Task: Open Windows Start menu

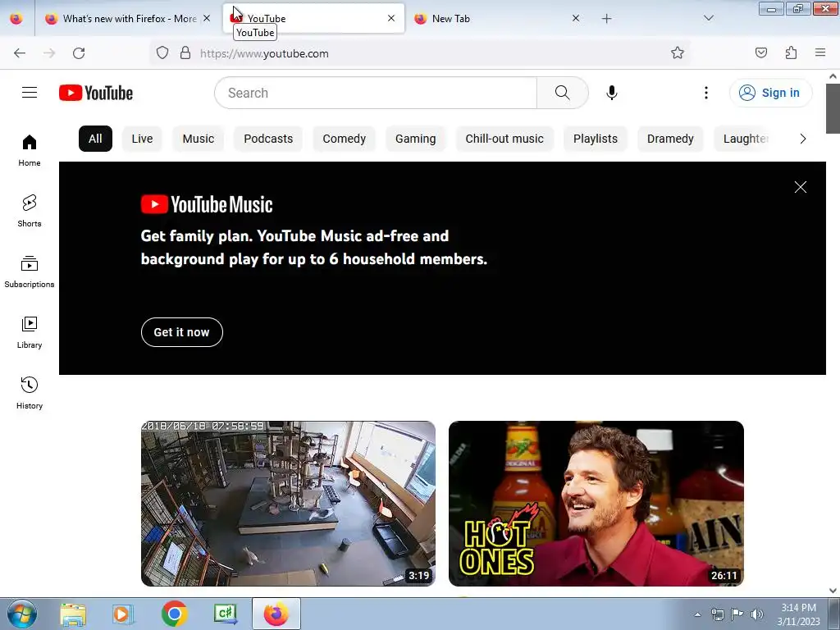Action: coord(21,614)
